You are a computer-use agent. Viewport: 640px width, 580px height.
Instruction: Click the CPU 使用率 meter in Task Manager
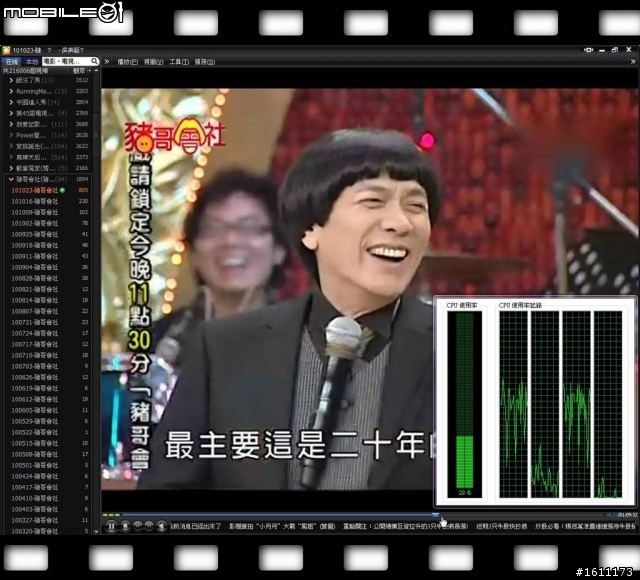pyautogui.click(x=464, y=404)
